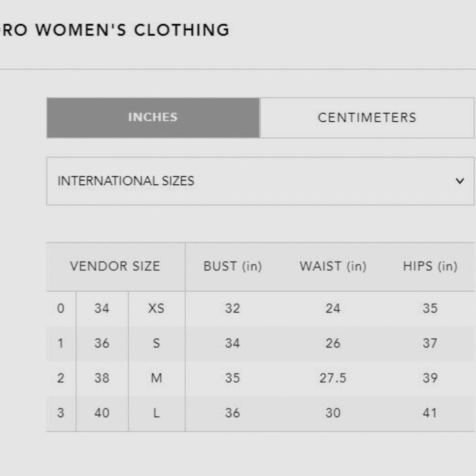
Task: Click waist value 30 in L row
Action: click(333, 413)
